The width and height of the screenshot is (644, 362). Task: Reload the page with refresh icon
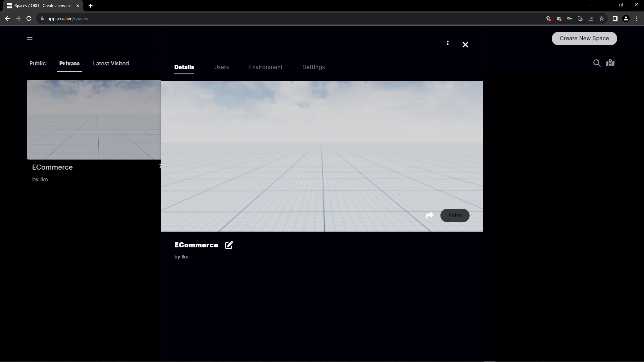click(29, 18)
